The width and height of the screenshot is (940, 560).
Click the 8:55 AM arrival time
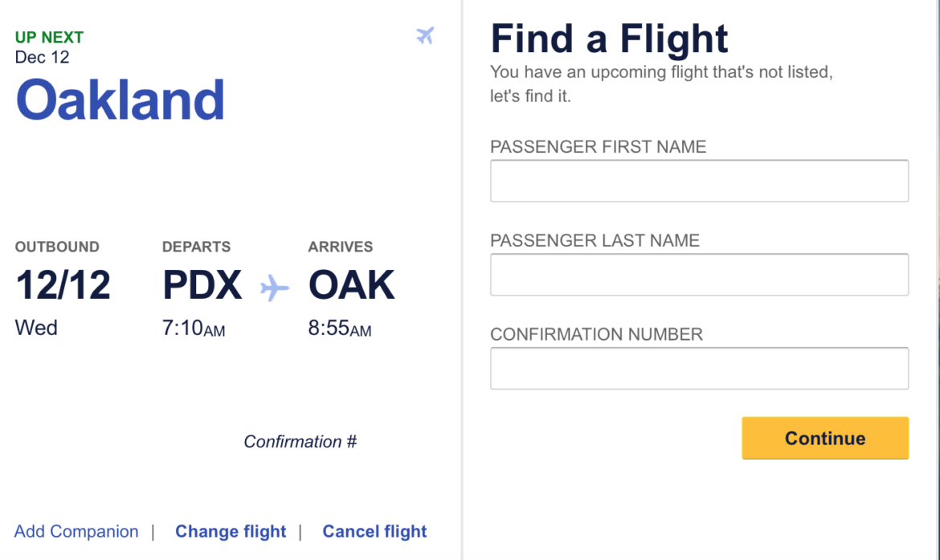pyautogui.click(x=338, y=329)
